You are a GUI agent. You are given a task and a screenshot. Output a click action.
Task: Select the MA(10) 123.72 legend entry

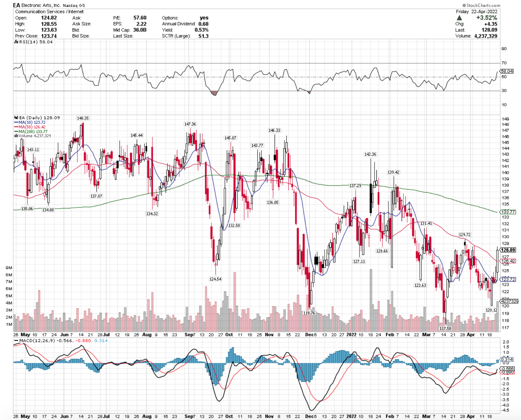tap(32, 122)
